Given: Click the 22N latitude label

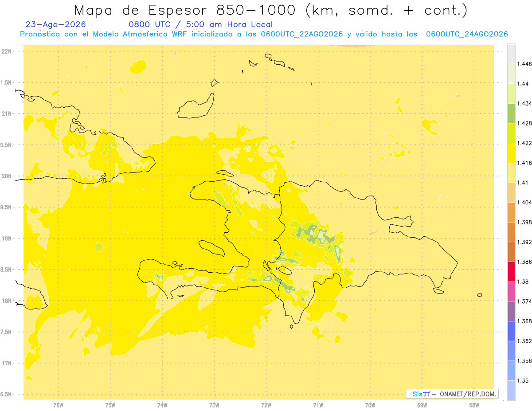Looking at the screenshot, I should pyautogui.click(x=7, y=51).
